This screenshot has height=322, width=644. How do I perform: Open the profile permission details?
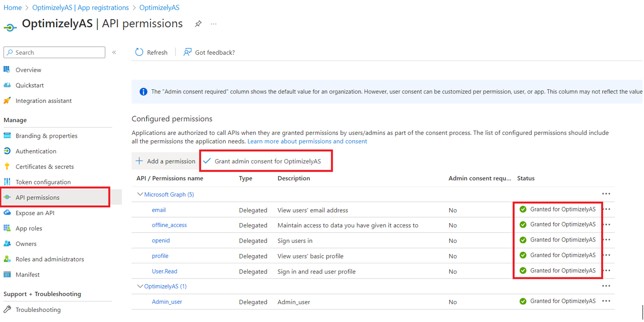pos(160,256)
